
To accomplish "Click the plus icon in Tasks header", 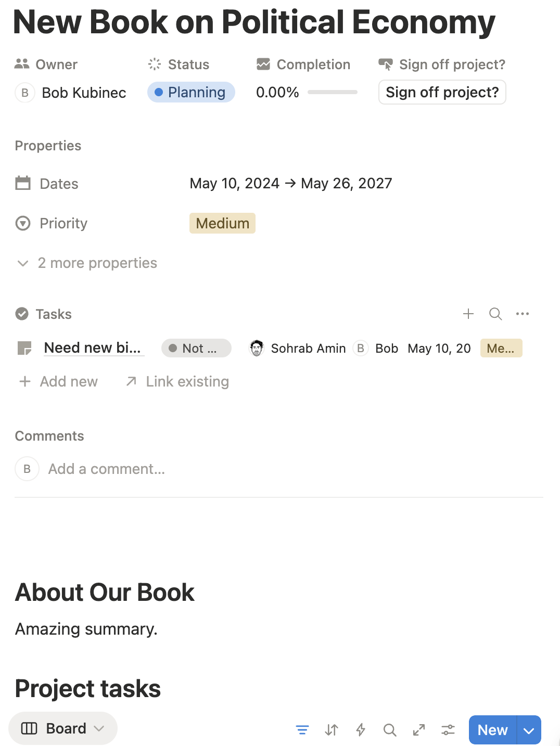I will pos(468,314).
